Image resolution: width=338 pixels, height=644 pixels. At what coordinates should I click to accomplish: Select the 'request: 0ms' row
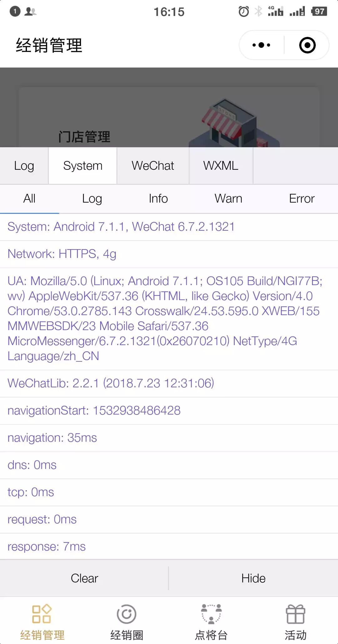click(x=169, y=520)
